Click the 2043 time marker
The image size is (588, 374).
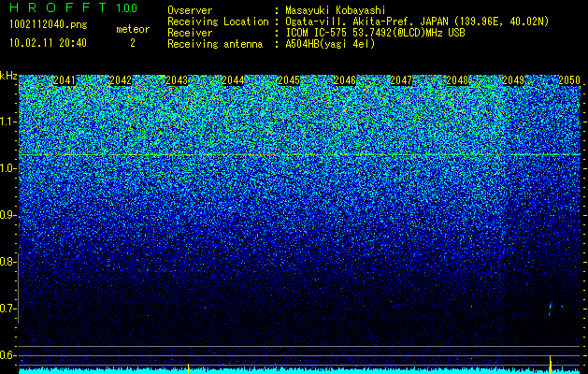coord(177,80)
